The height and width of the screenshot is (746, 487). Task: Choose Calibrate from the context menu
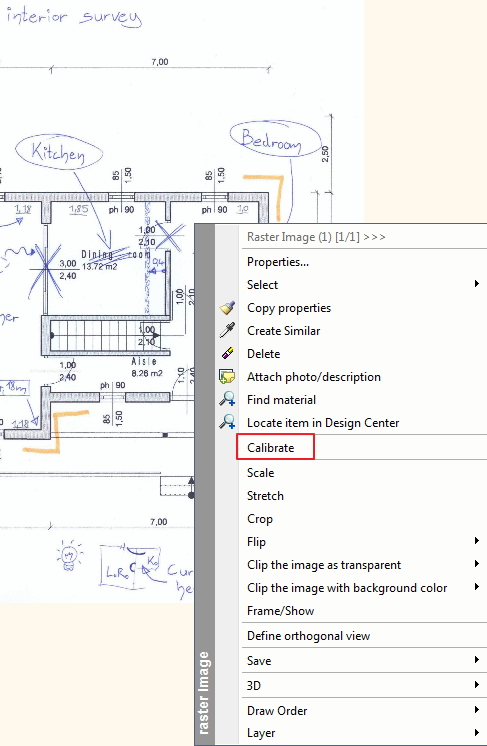[x=271, y=448]
